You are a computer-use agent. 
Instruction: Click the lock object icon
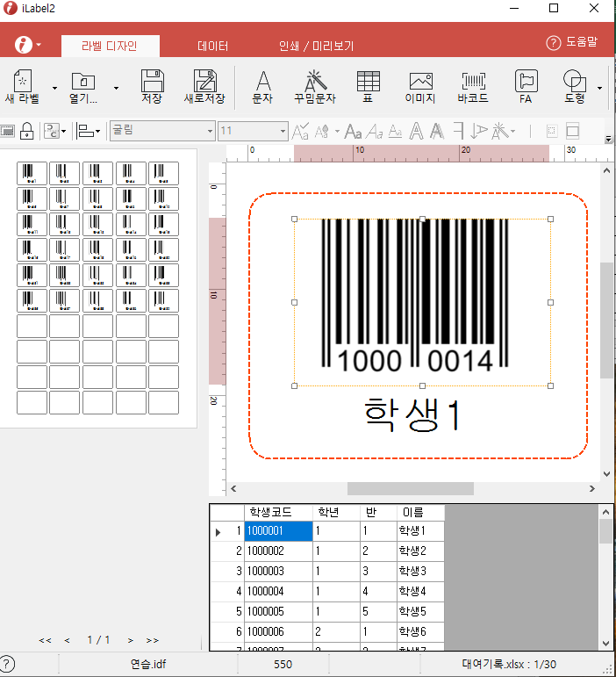click(26, 130)
